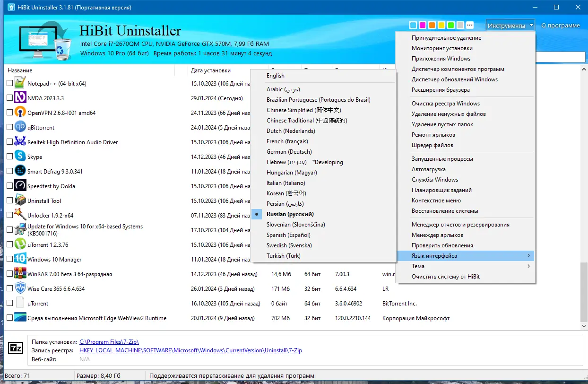Screen dimensions: 588x384
Task: Click the HiBit Uninstaller header logo
Action: coord(45,42)
